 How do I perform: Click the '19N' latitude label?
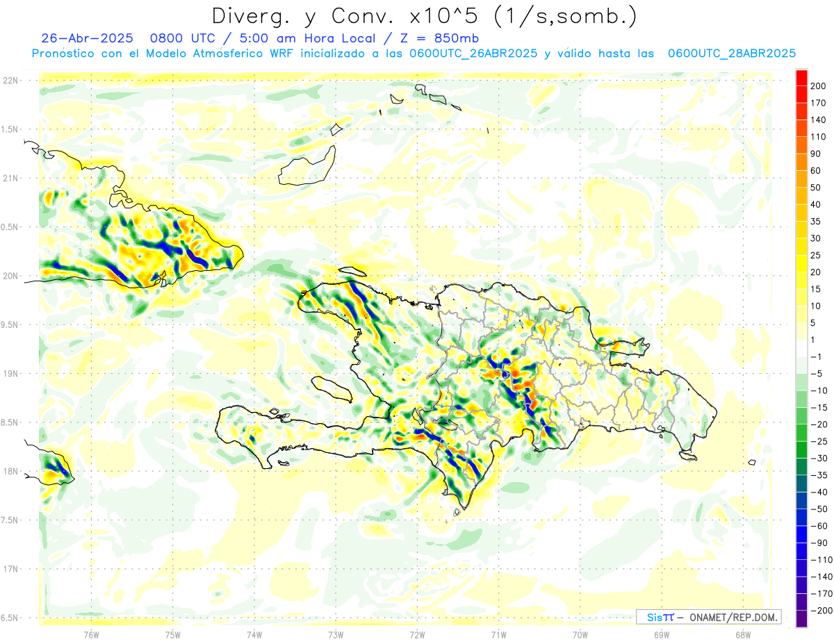click(x=10, y=374)
